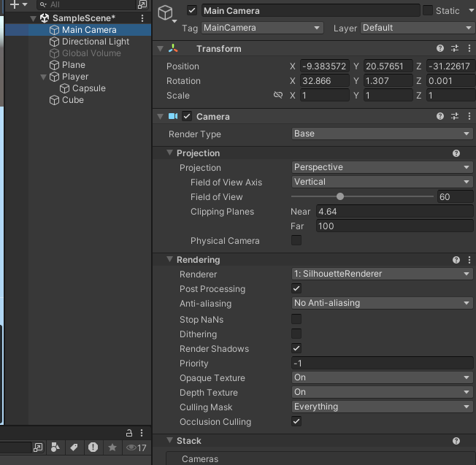Toggle hidden packages eye icon showing 17
This screenshot has height=465, width=476.
point(137,447)
